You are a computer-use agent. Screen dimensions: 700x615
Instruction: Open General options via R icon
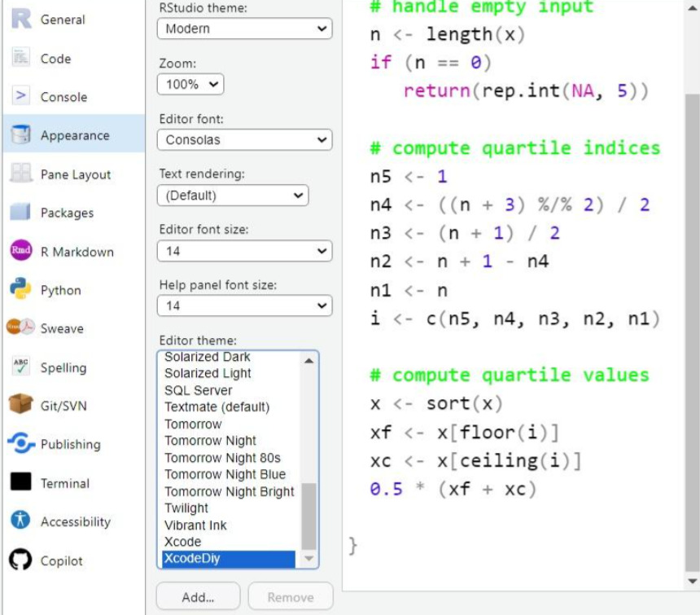[x=21, y=20]
